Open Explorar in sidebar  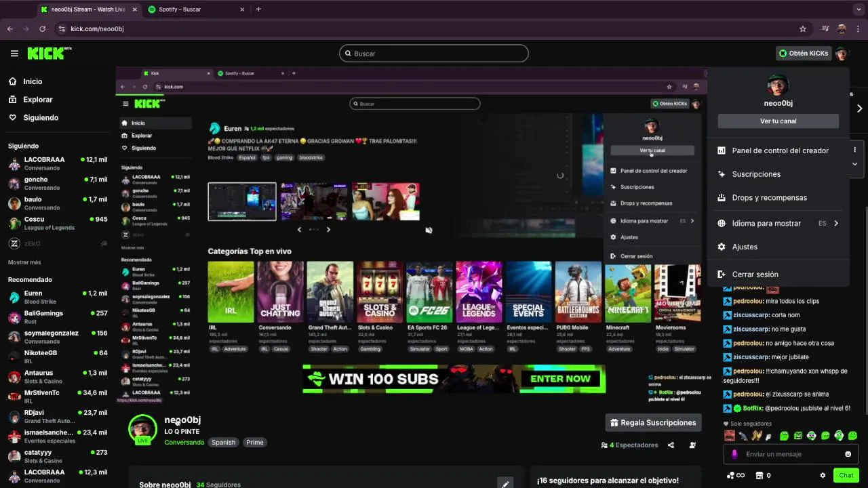(58, 100)
